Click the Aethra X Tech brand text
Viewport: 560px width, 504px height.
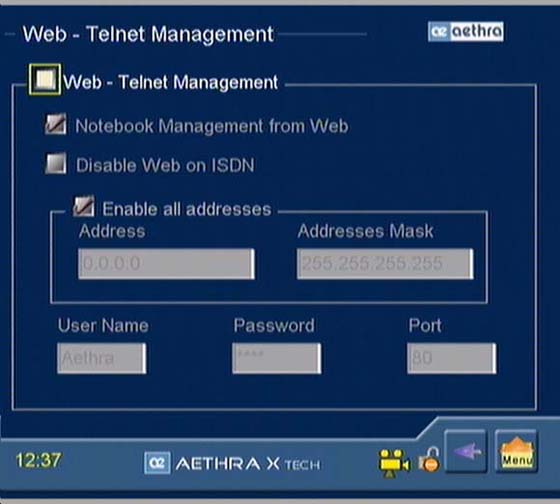(248, 464)
